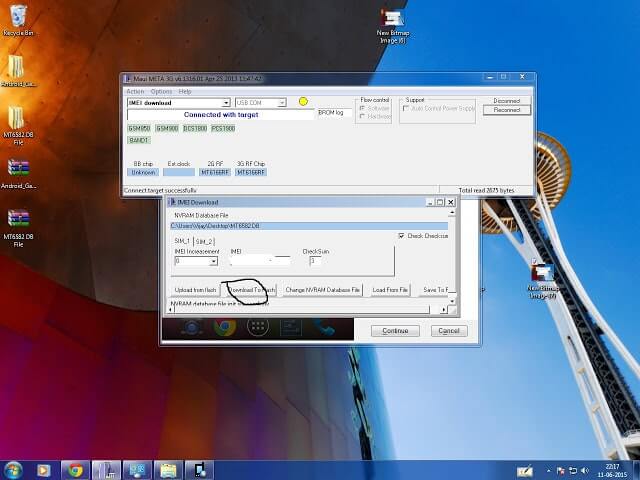Viewport: 640px width, 480px height.
Task: Open the Action Center flag icon
Action: [x=560, y=471]
